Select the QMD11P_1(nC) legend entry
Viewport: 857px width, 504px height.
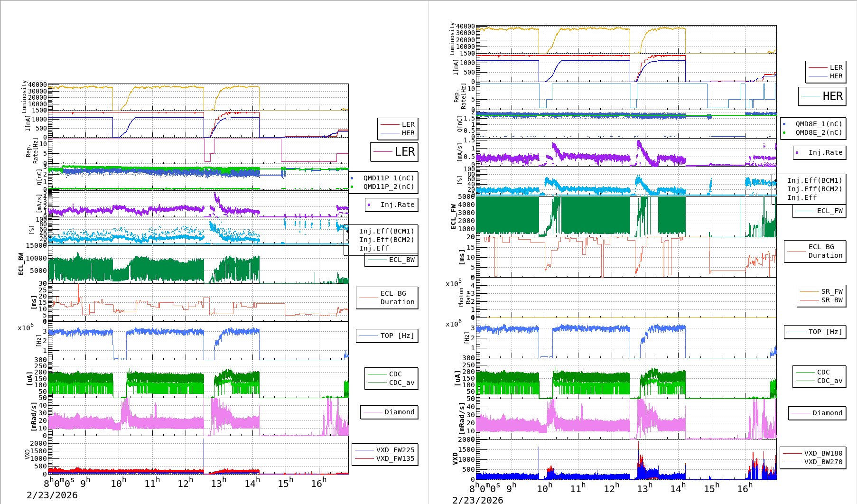point(388,178)
